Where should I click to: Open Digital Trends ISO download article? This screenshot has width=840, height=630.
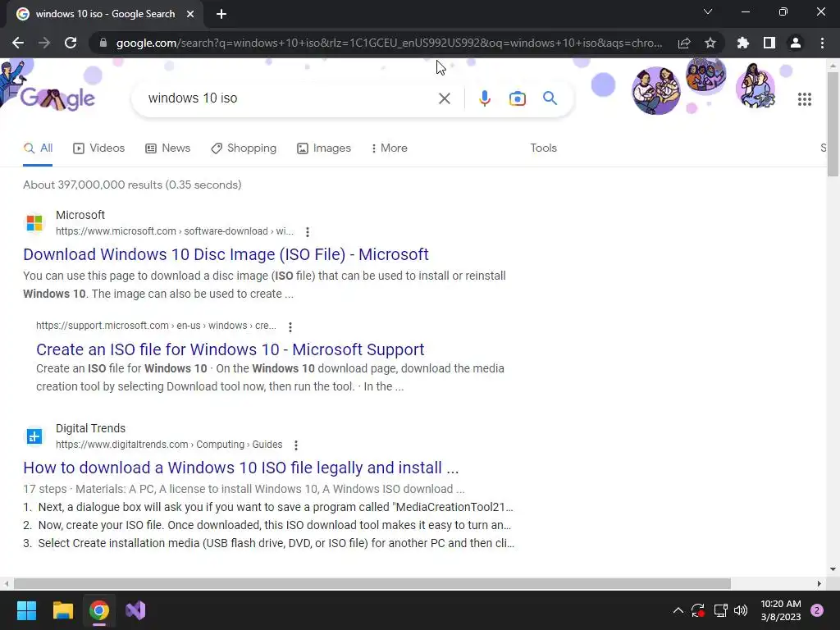[240, 468]
